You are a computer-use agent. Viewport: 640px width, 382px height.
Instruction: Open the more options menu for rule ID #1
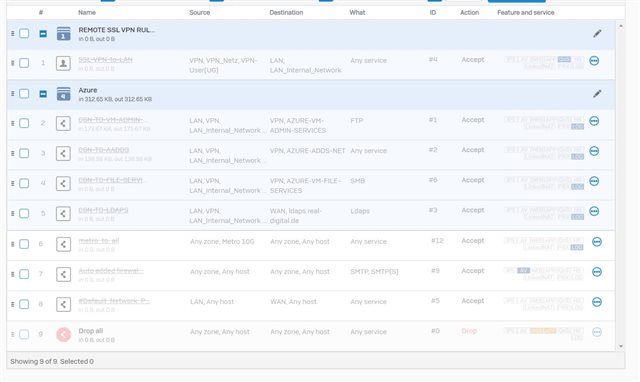[x=594, y=121]
